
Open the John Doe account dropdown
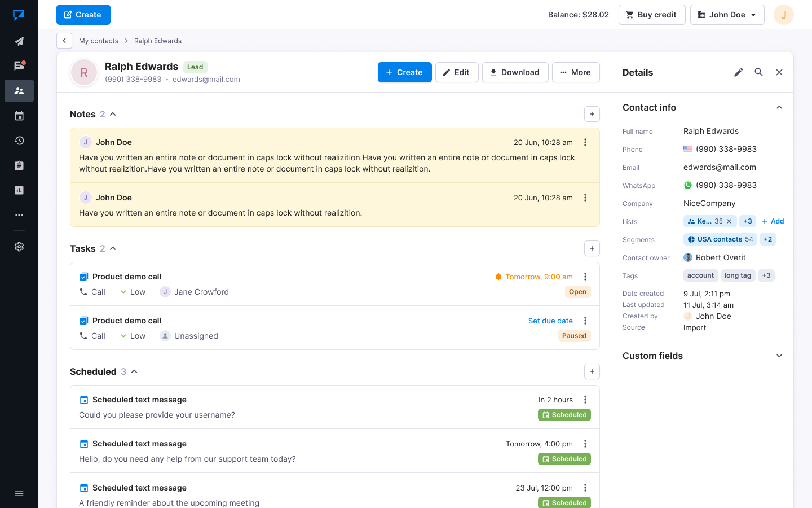pos(727,15)
